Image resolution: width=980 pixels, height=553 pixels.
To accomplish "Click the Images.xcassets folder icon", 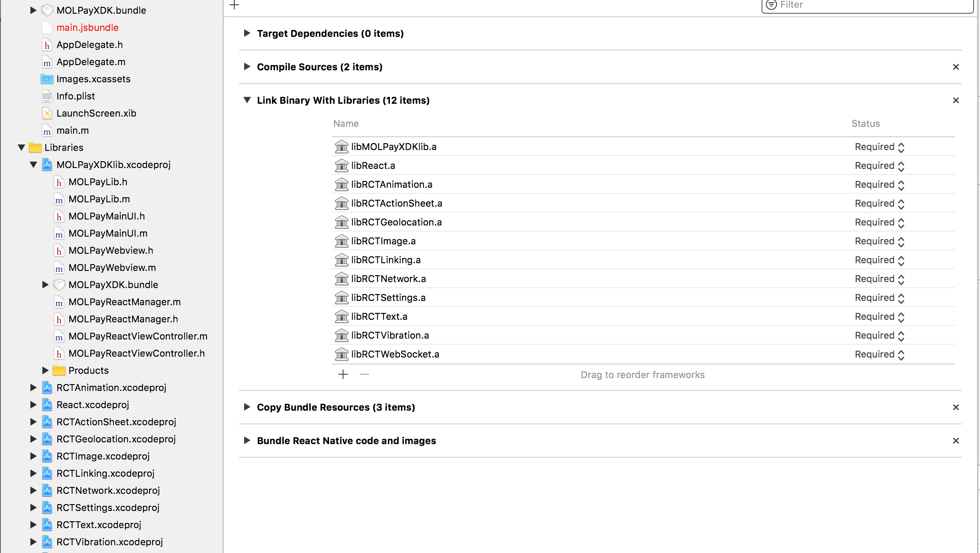I will click(x=47, y=79).
